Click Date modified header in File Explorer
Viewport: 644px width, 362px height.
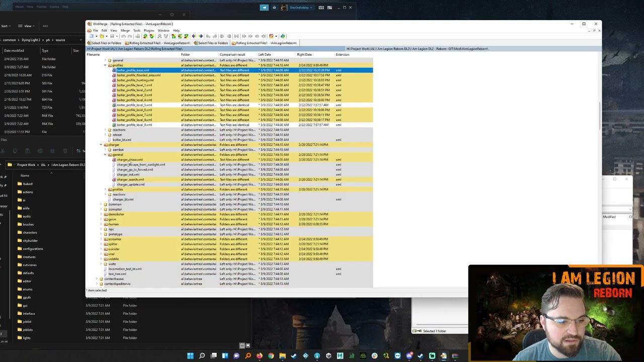(x=14, y=51)
